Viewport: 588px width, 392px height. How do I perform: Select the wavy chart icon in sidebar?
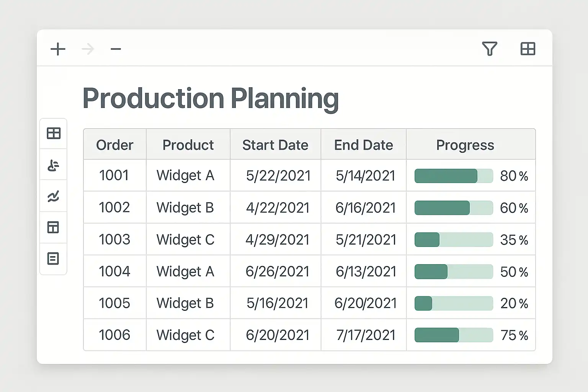click(53, 196)
